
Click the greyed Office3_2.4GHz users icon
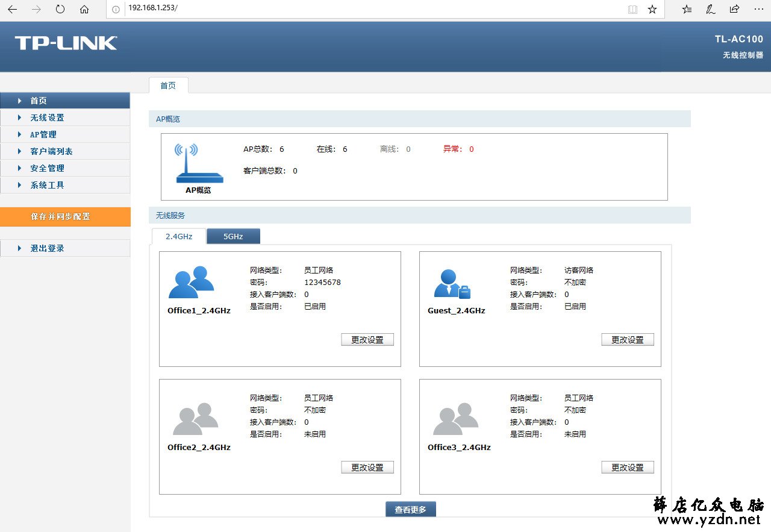click(455, 419)
